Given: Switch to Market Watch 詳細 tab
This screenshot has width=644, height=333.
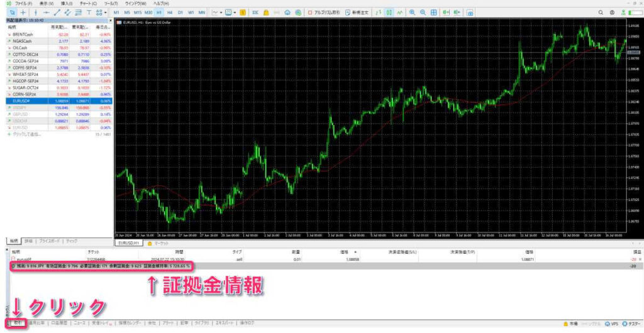Looking at the screenshot, I should 28,241.
